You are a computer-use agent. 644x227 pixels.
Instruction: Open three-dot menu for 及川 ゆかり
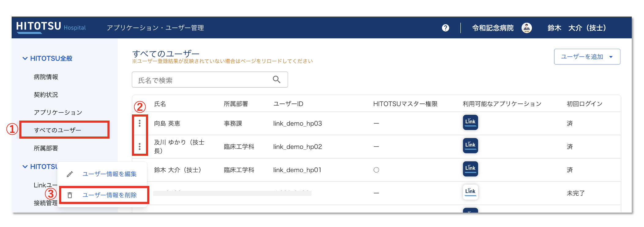coord(140,147)
